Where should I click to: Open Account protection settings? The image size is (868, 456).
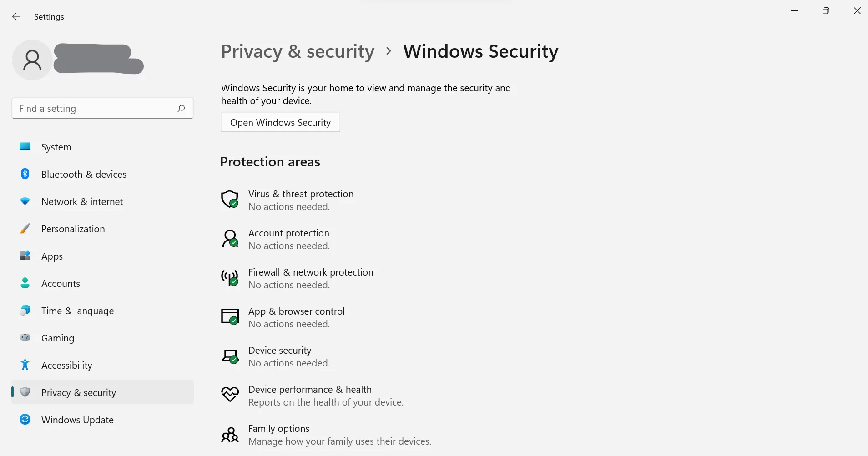point(288,233)
